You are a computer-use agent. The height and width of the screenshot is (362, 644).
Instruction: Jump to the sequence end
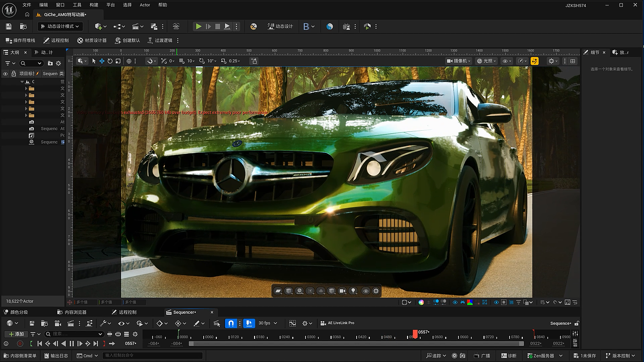coord(96,344)
